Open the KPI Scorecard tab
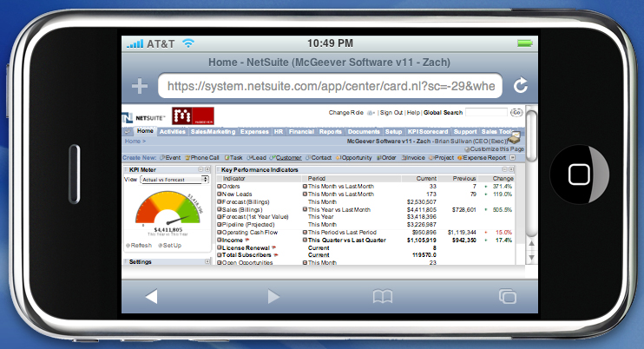 428,132
